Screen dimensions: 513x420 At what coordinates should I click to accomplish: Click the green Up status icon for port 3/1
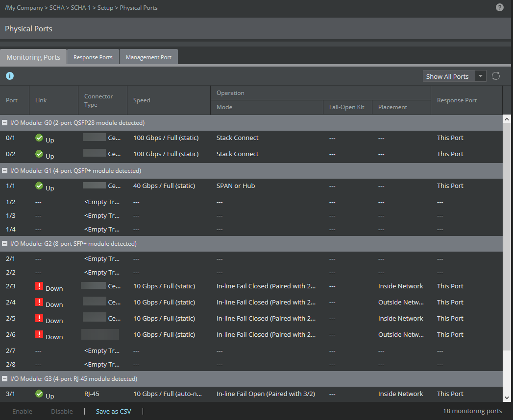click(x=39, y=394)
